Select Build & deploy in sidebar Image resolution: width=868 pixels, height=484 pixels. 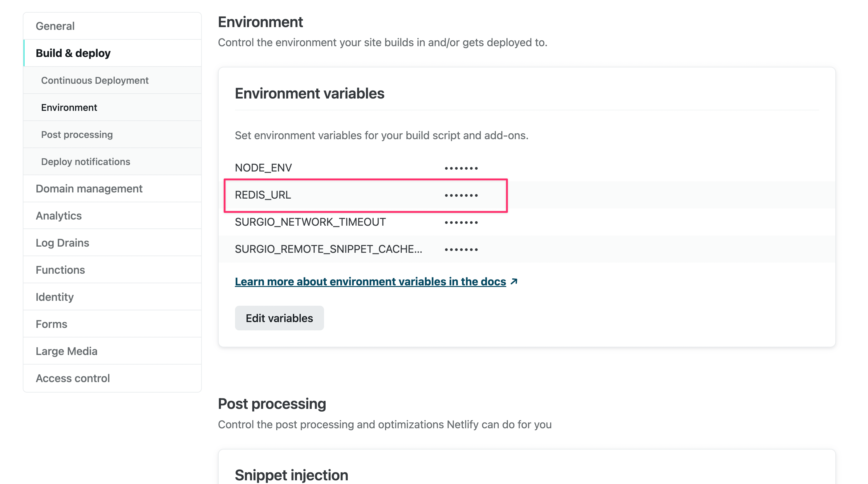73,53
